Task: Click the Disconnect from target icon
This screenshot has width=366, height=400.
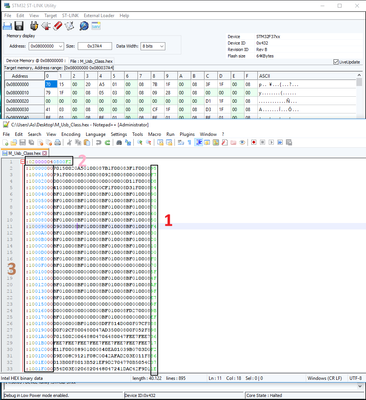Action: (46, 26)
